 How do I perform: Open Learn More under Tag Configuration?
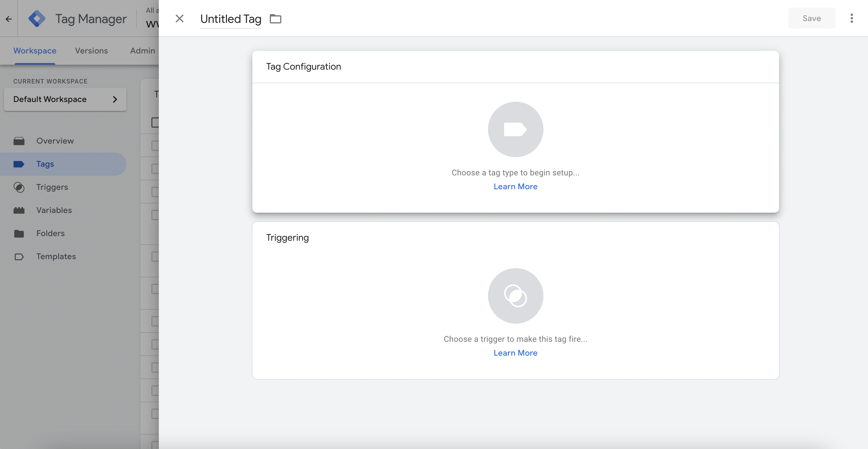515,186
